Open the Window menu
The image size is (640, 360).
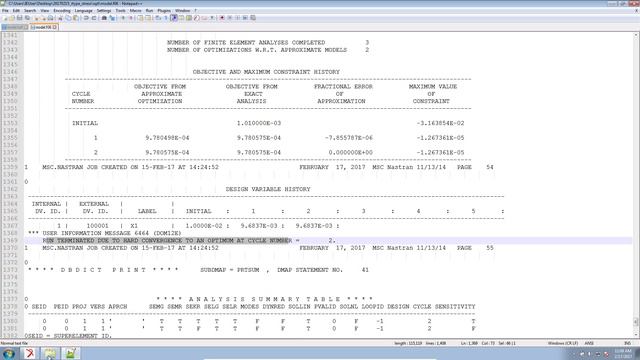tap(182, 11)
